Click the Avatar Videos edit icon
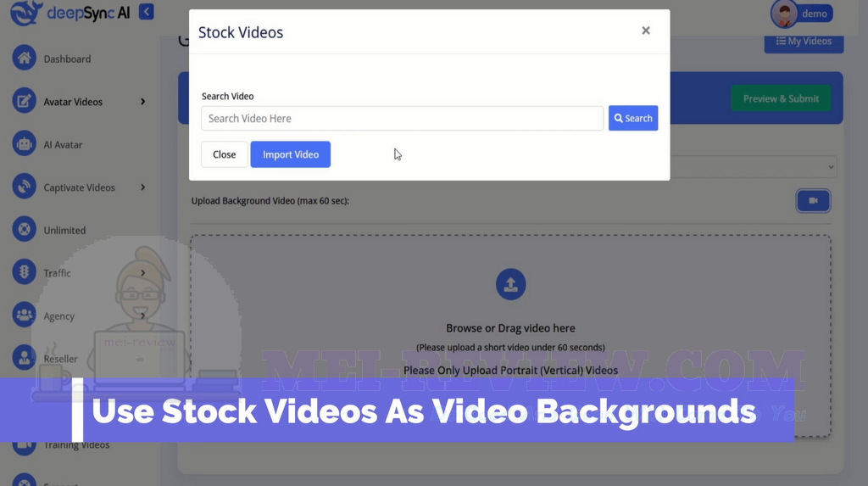Viewport: 868px width, 486px height. pyautogui.click(x=24, y=102)
